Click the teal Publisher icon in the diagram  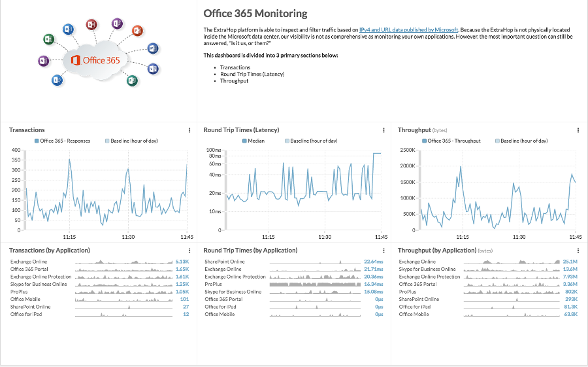click(132, 80)
